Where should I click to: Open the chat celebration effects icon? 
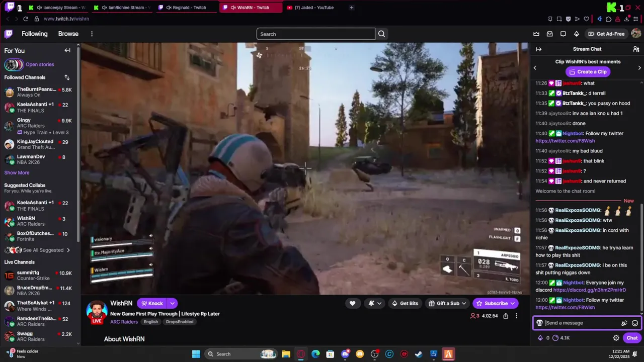[624, 323]
